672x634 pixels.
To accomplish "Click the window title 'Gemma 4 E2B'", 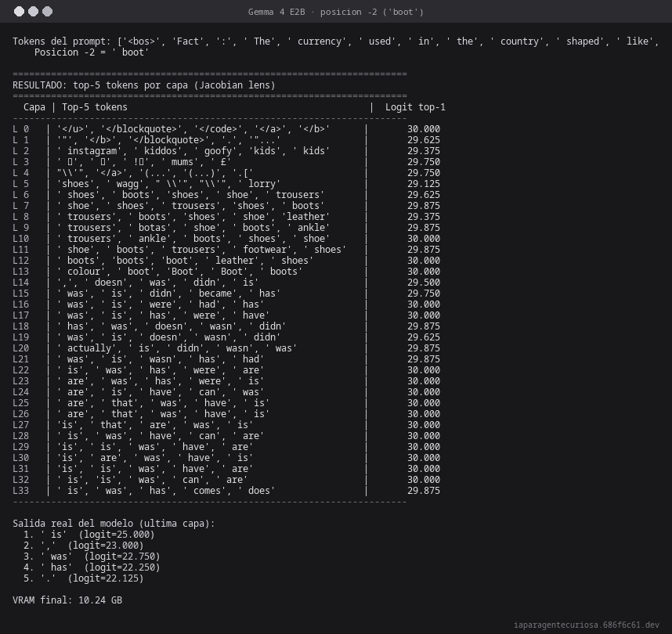I will pyautogui.click(x=276, y=12).
